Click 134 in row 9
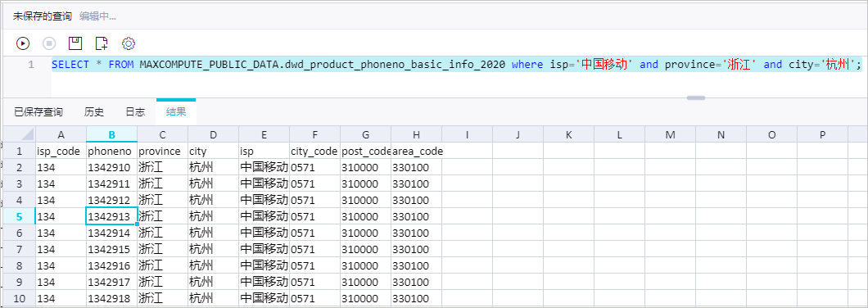This screenshot has height=308, width=868. [61, 282]
